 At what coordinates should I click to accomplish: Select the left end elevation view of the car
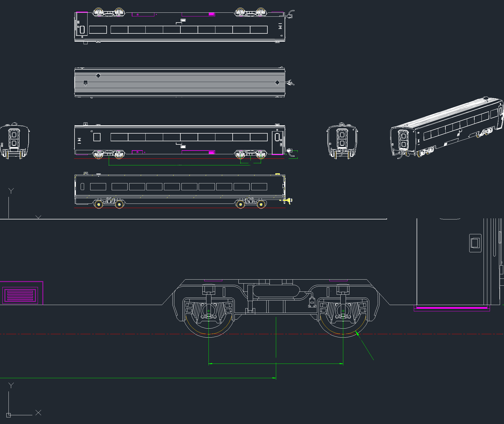pos(15,141)
